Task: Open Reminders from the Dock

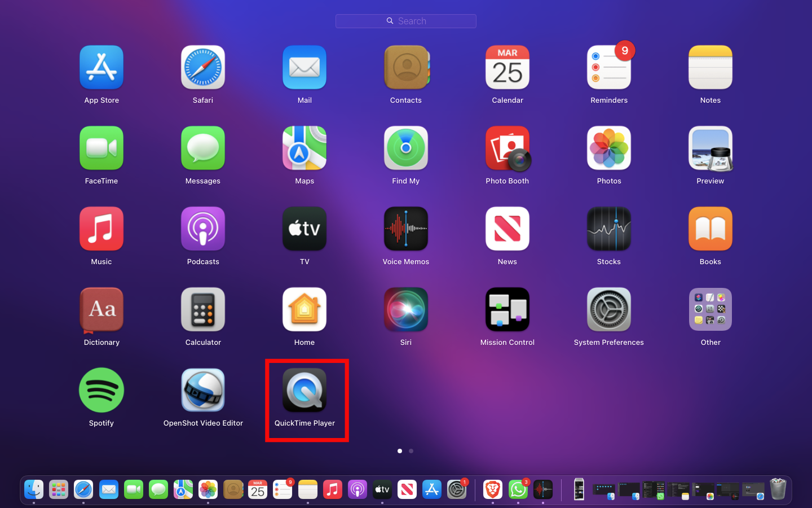Action: [283, 489]
